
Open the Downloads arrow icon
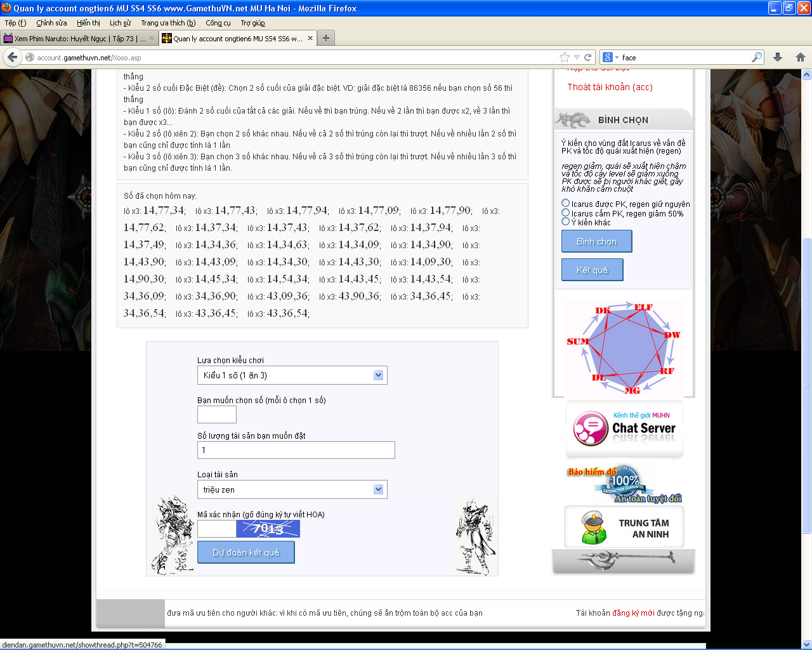click(778, 57)
